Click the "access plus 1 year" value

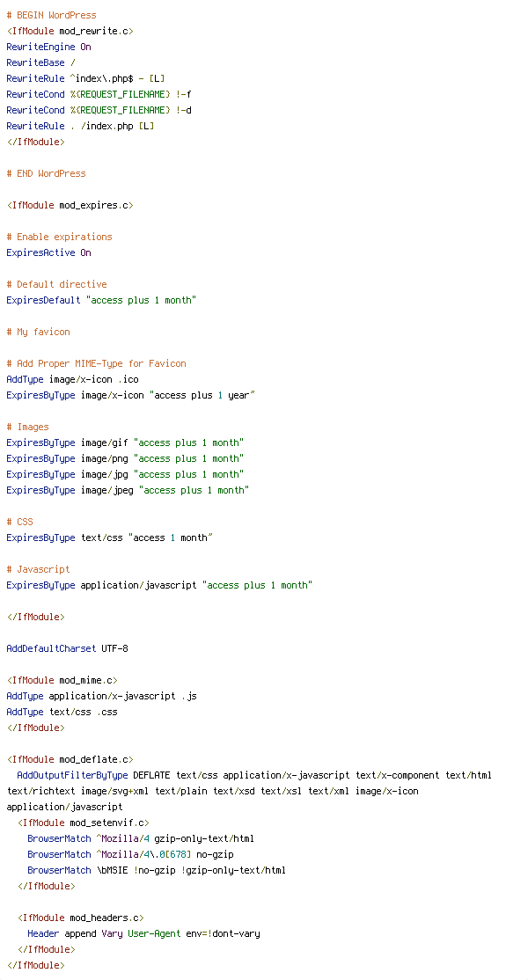click(202, 395)
